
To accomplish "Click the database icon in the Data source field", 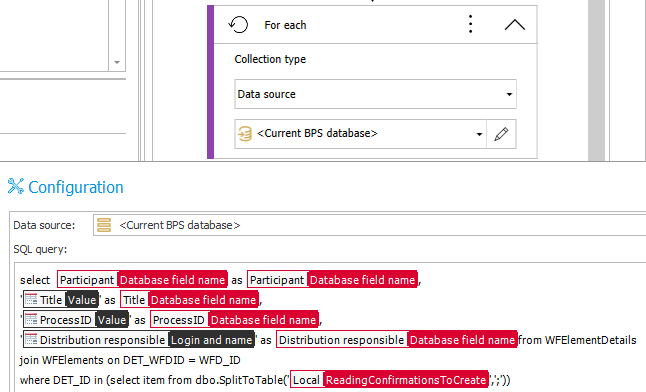I will [x=104, y=225].
